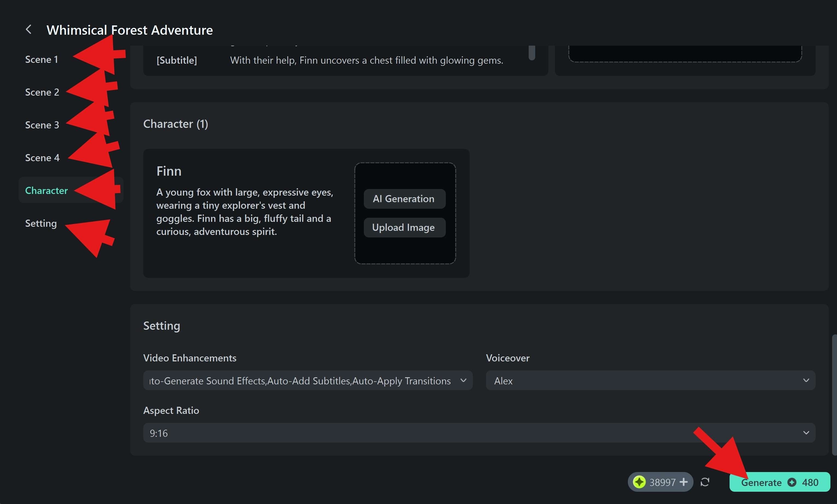Viewport: 837px width, 504px height.
Task: Click the Upload Image button for Finn
Action: (x=404, y=227)
